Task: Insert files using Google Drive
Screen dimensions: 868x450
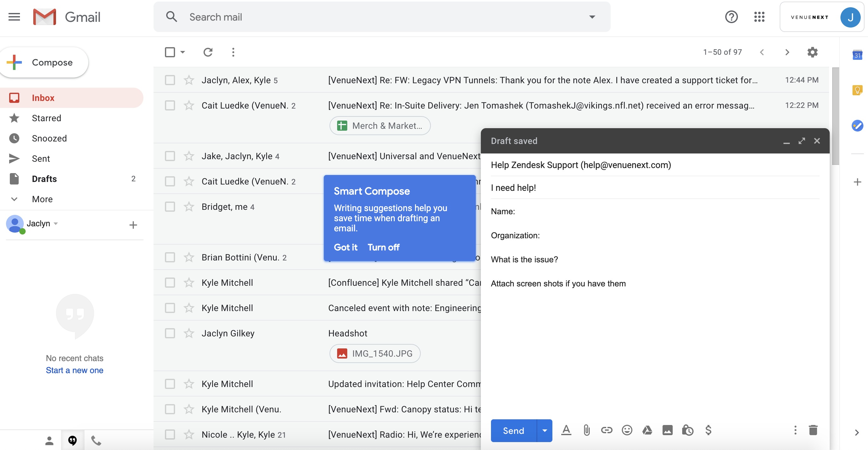Action: [x=647, y=430]
